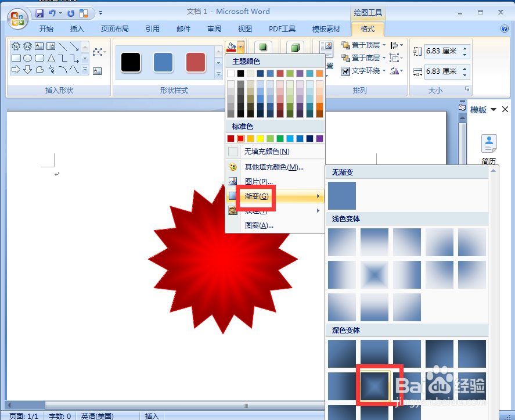The width and height of the screenshot is (515, 420).
Task: Click the edit shape button
Action: [x=99, y=52]
